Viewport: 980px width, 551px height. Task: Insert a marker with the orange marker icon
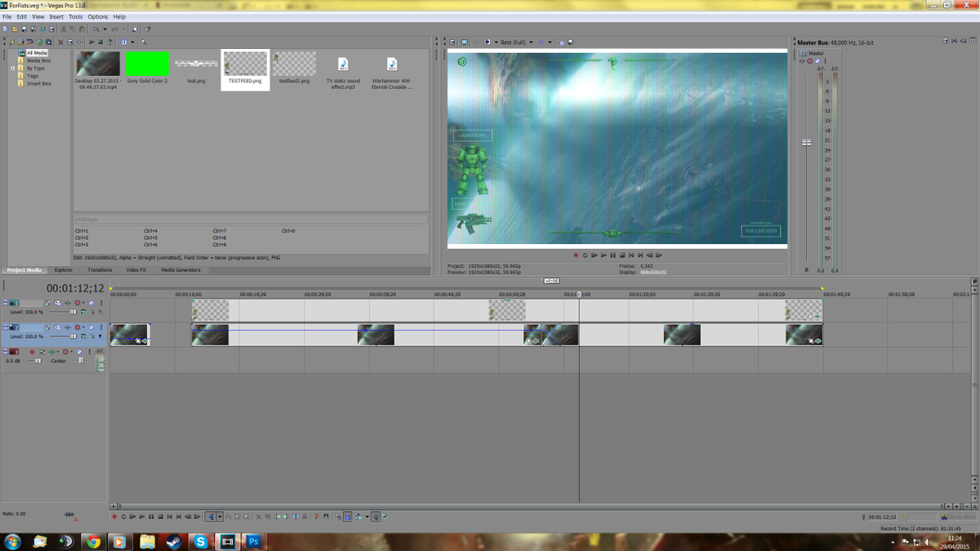coord(317,517)
